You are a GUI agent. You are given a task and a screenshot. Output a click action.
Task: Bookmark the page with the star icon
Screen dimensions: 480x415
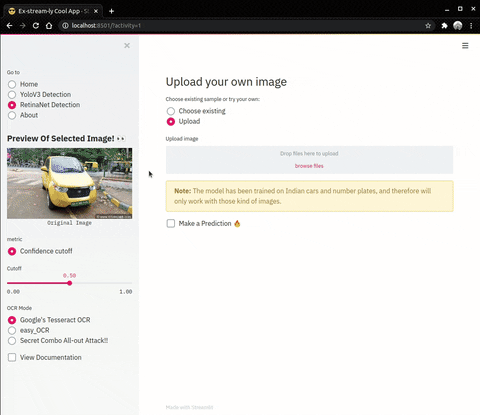click(x=428, y=26)
